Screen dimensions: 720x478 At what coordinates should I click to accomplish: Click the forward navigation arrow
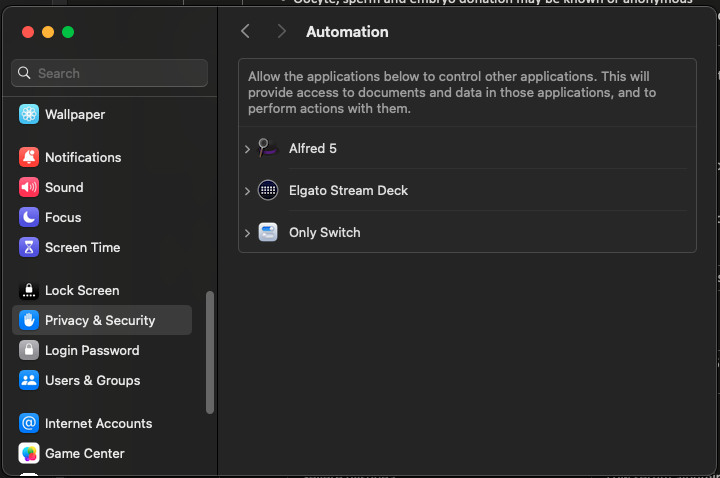[281, 32]
